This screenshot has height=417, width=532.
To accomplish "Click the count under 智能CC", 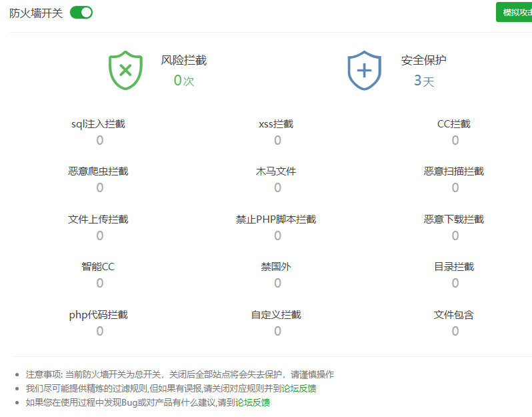I will coord(100,283).
